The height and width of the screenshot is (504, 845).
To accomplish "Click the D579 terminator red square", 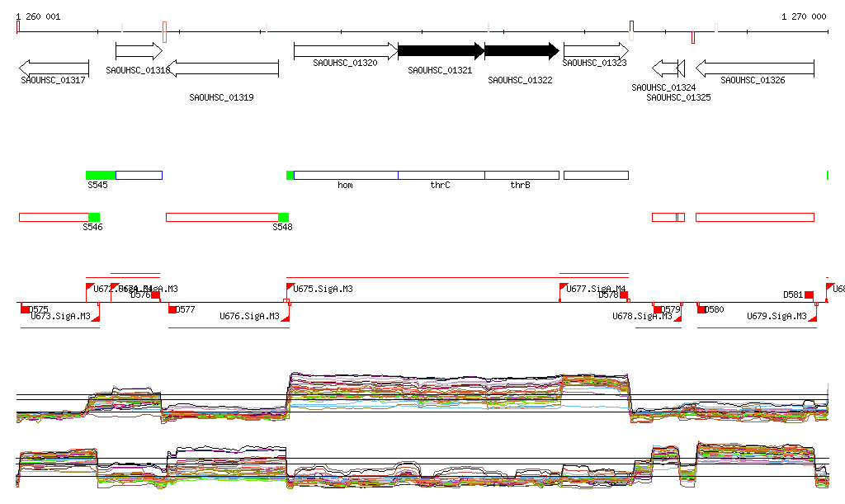I will point(658,309).
